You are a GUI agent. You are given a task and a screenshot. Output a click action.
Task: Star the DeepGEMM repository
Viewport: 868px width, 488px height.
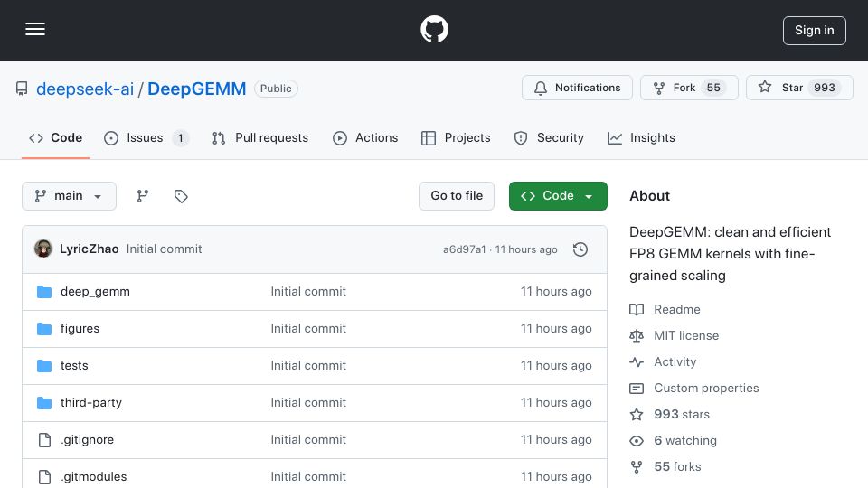point(799,88)
